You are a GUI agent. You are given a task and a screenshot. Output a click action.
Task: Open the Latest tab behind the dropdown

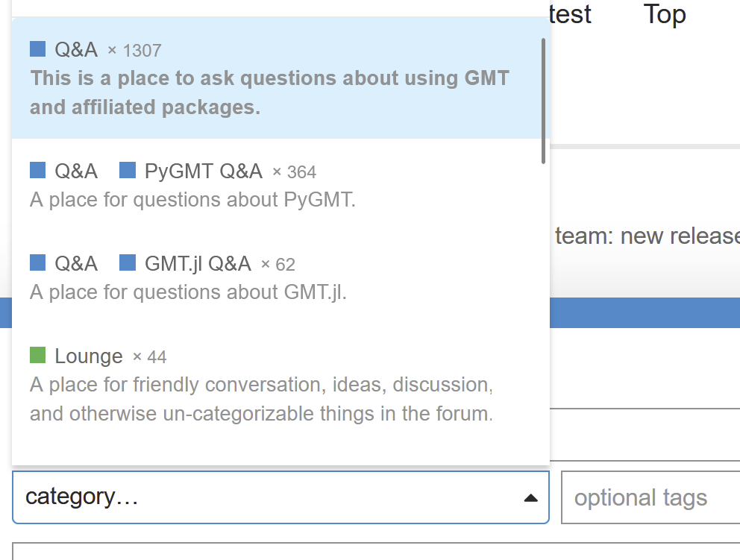click(x=571, y=13)
